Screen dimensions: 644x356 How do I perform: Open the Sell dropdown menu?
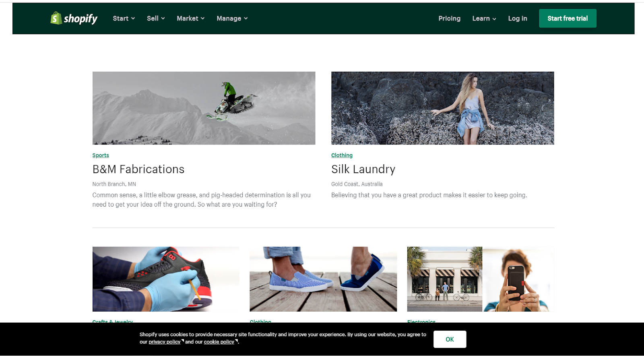[156, 19]
